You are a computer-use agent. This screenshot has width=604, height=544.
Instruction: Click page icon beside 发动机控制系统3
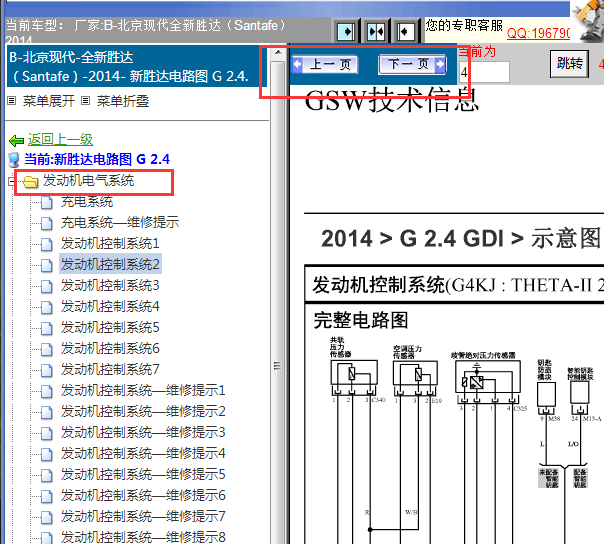coord(47,286)
